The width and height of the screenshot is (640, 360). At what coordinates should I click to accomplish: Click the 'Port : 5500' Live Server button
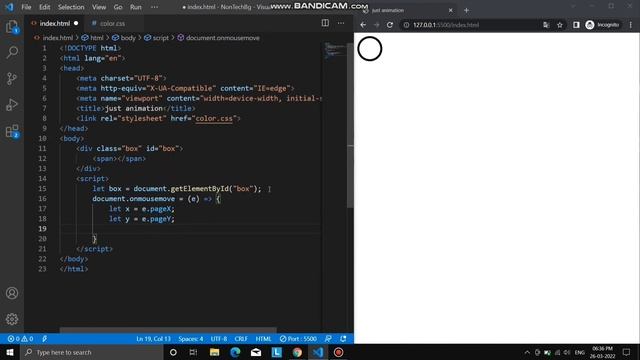pyautogui.click(x=298, y=339)
